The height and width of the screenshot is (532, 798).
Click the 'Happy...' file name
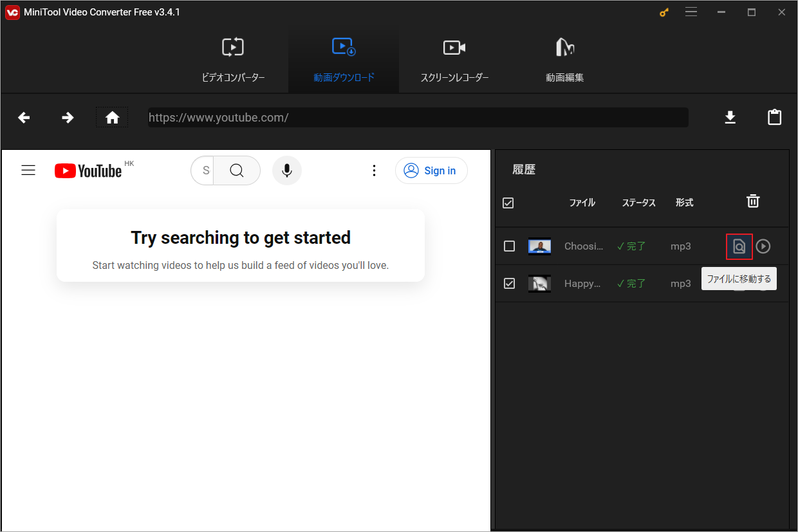[x=582, y=284]
